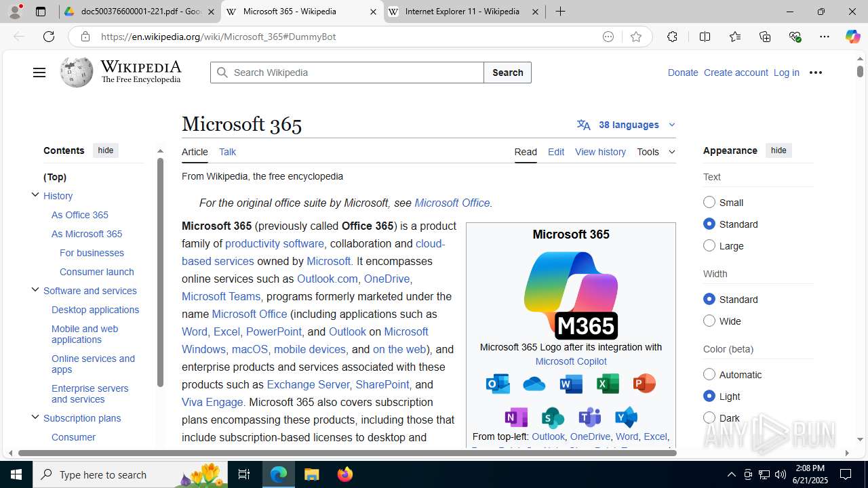Open the personal tools ellipsis menu

pyautogui.click(x=815, y=73)
